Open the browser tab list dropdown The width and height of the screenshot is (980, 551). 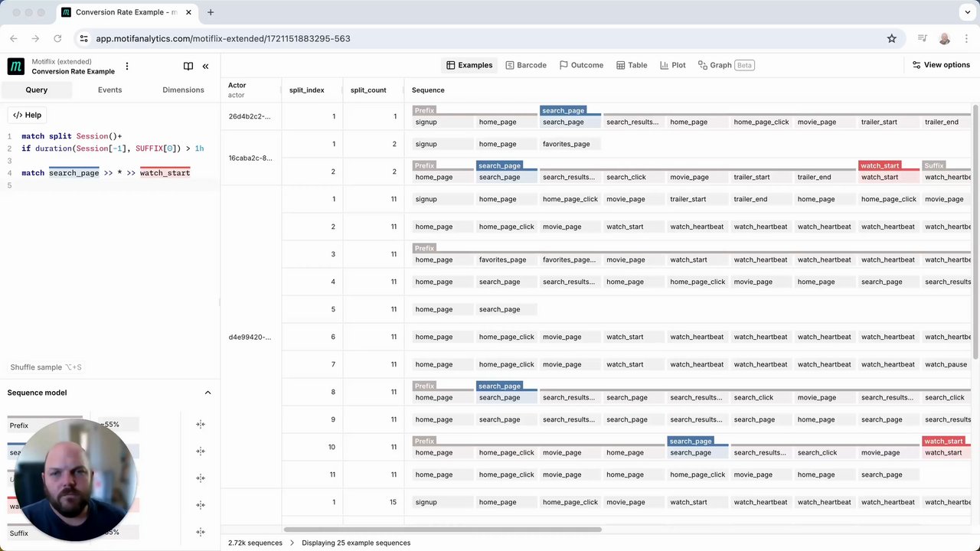(968, 12)
